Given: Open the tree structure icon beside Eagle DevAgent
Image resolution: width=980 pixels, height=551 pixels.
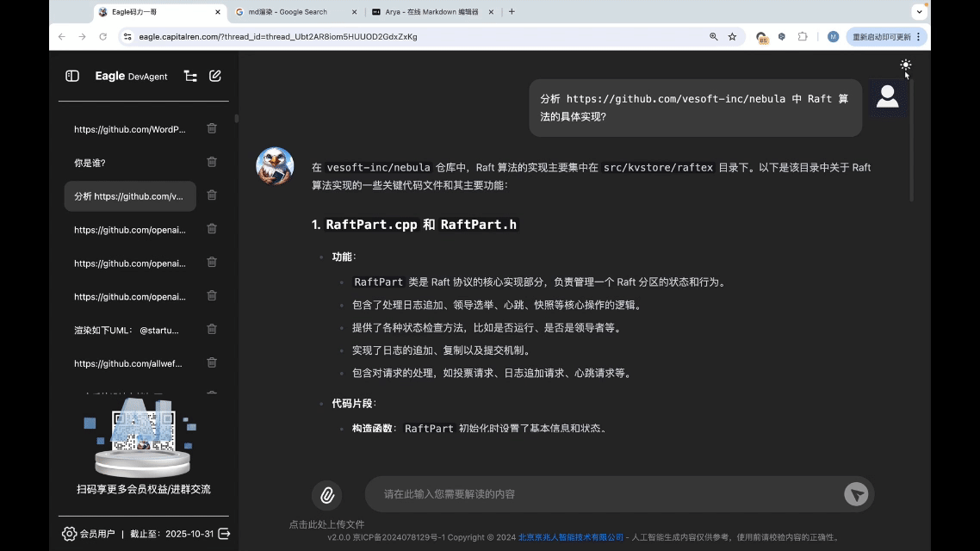Looking at the screenshot, I should [x=190, y=77].
